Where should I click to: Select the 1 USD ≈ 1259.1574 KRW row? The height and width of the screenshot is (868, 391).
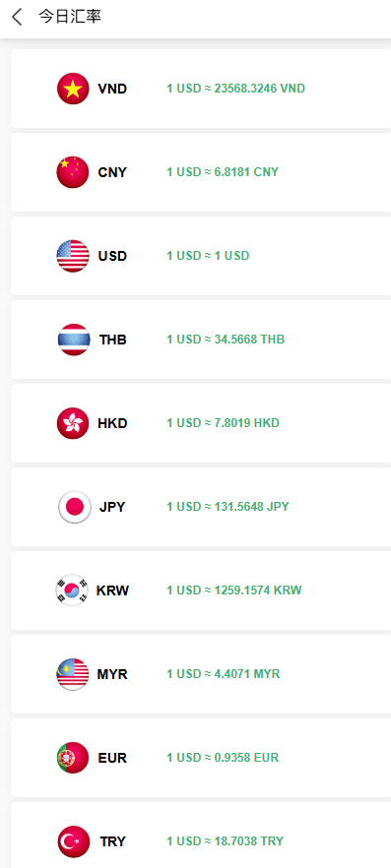(201, 590)
